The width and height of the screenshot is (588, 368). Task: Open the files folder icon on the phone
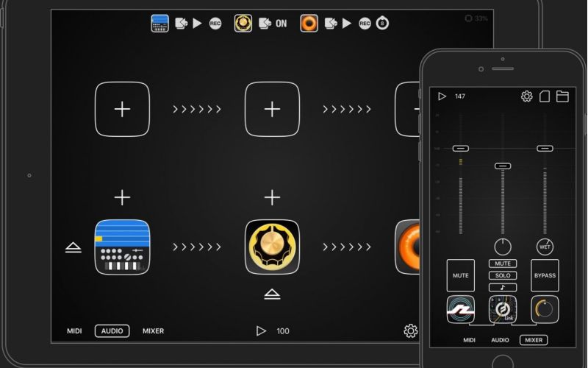pyautogui.click(x=562, y=96)
